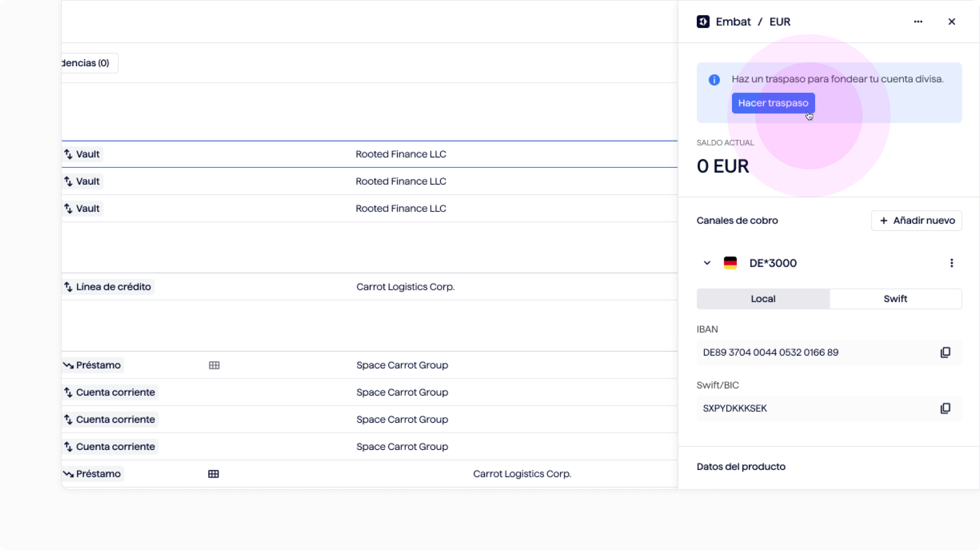Click the table icon in last Préstamo row
980x551 pixels.
pyautogui.click(x=213, y=474)
